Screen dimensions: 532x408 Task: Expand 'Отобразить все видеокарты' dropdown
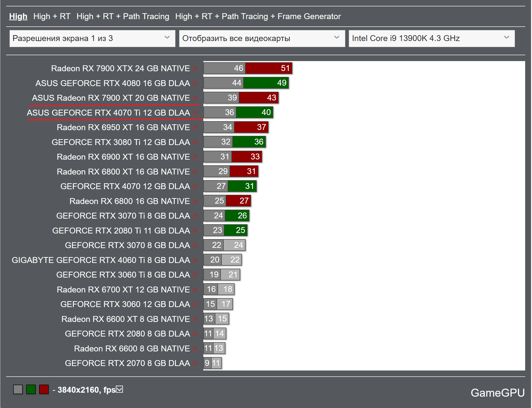click(x=262, y=38)
